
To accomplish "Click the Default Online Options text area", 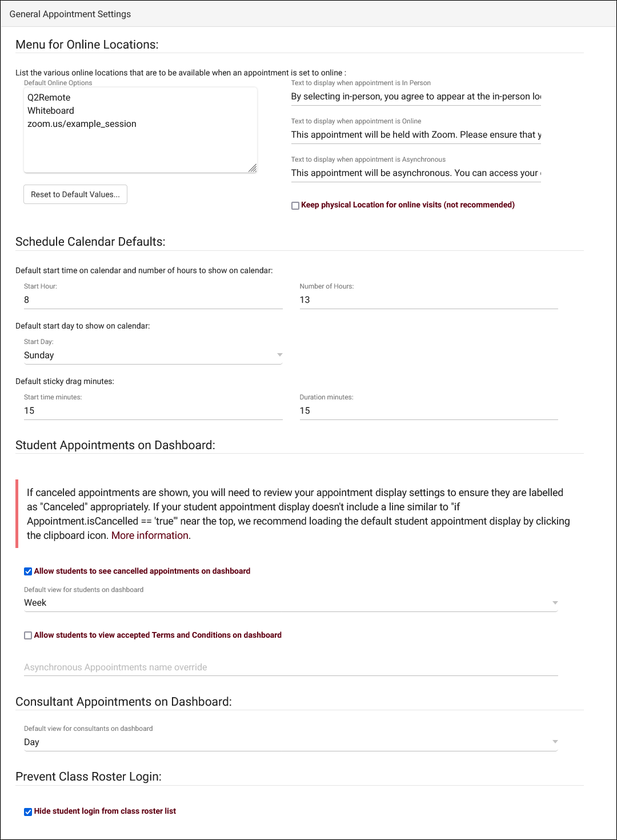I will [x=140, y=143].
